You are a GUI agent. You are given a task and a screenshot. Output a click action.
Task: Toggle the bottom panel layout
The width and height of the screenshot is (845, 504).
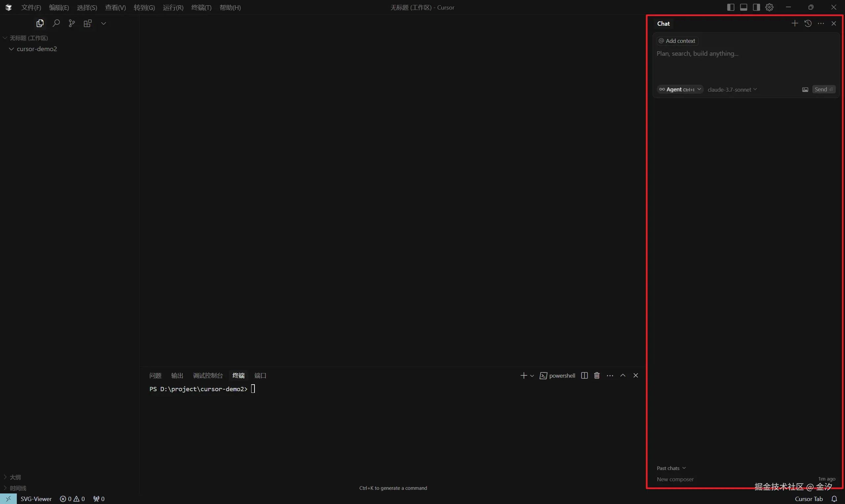(x=743, y=8)
